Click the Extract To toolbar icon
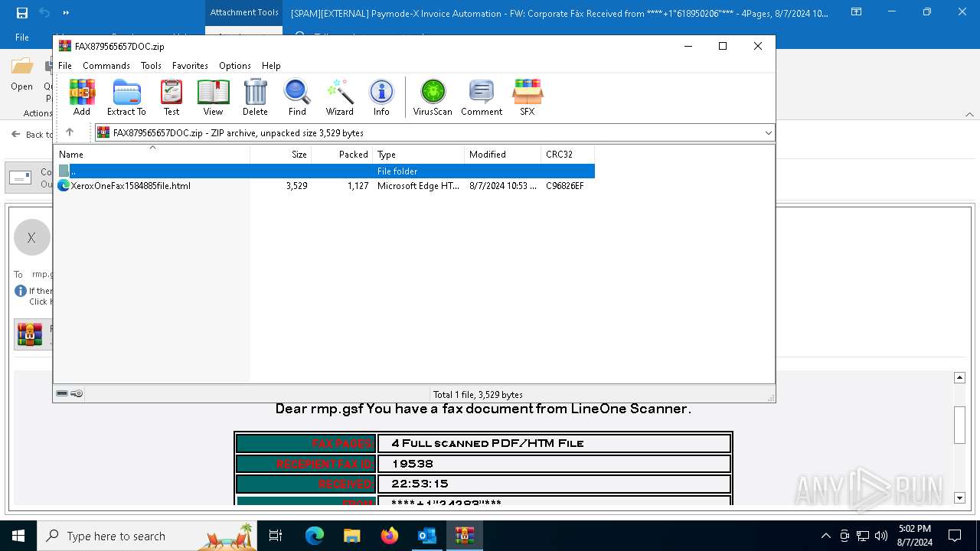Viewport: 980px width, 551px height. pyautogui.click(x=126, y=97)
